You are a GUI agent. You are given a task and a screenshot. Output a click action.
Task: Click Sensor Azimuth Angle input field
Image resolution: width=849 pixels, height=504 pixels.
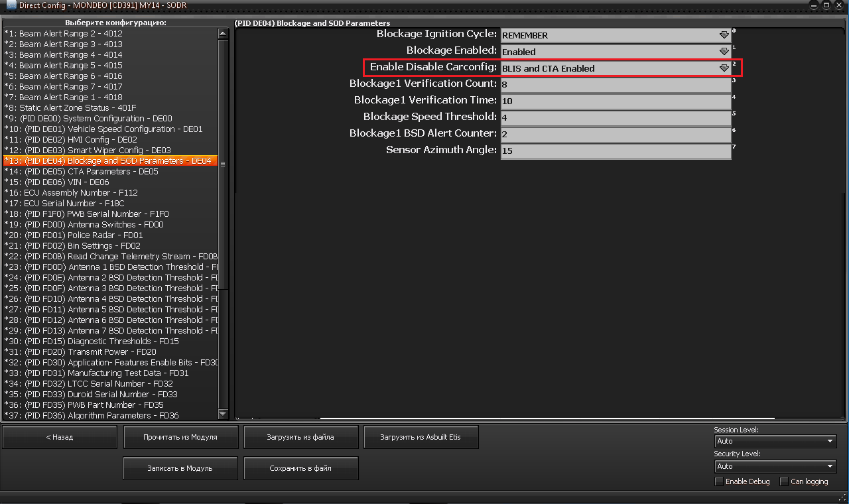click(x=615, y=151)
